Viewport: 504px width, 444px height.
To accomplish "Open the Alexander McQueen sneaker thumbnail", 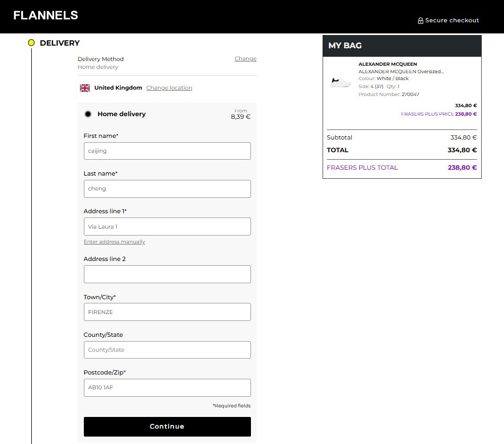I will click(341, 82).
